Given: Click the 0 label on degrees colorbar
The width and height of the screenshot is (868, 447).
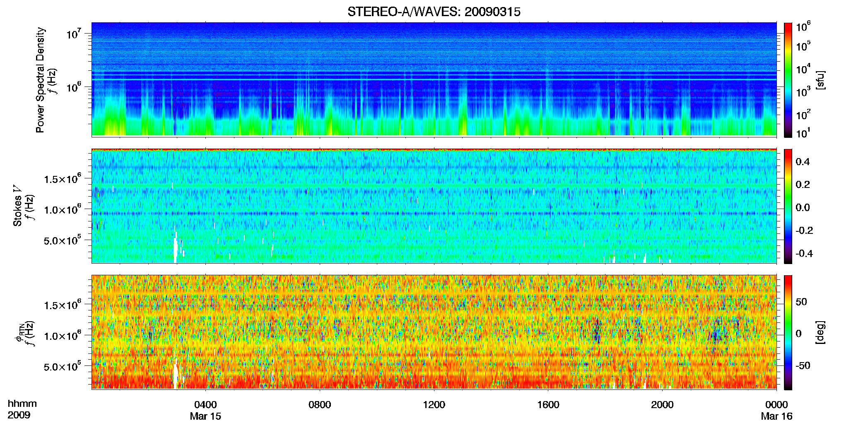Looking at the screenshot, I should coord(798,334).
